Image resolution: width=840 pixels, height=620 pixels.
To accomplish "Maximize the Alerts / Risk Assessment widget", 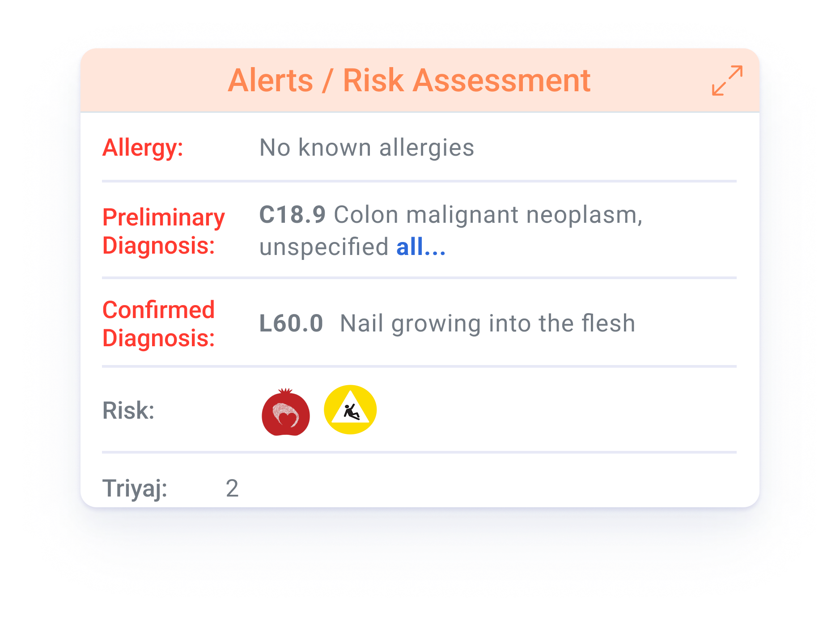I will [x=727, y=81].
